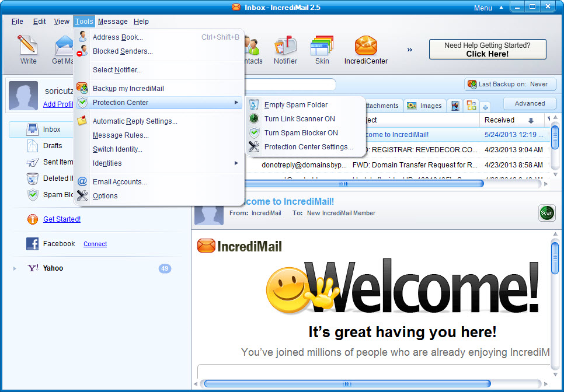Viewport: 564px width, 392px height.
Task: Expand the Identities submenu
Action: (x=158, y=163)
